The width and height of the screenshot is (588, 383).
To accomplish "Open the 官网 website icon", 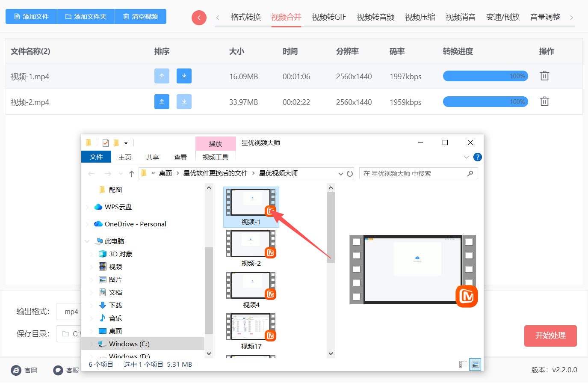I will point(16,370).
